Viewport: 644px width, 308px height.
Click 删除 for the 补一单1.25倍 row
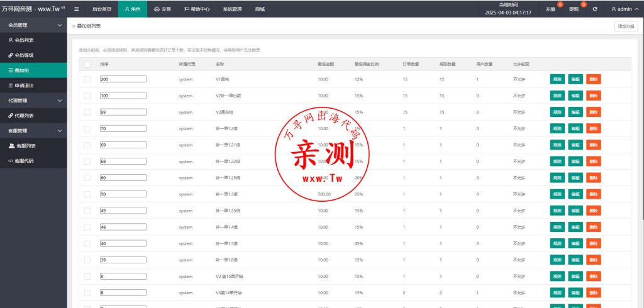pos(594,178)
